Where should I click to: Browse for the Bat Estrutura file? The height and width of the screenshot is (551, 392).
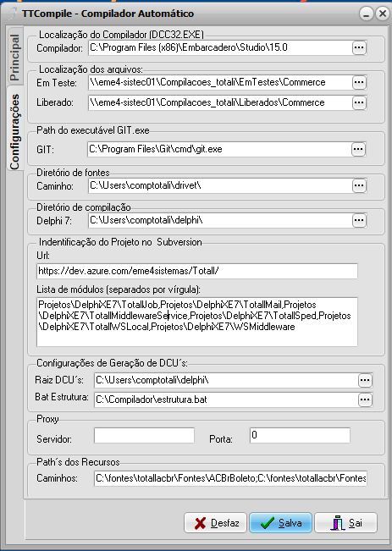[x=365, y=399]
